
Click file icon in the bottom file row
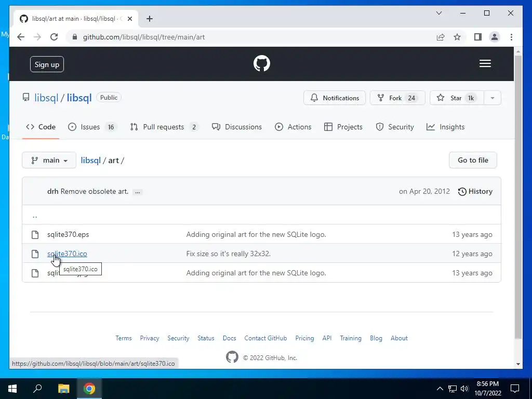(x=35, y=273)
